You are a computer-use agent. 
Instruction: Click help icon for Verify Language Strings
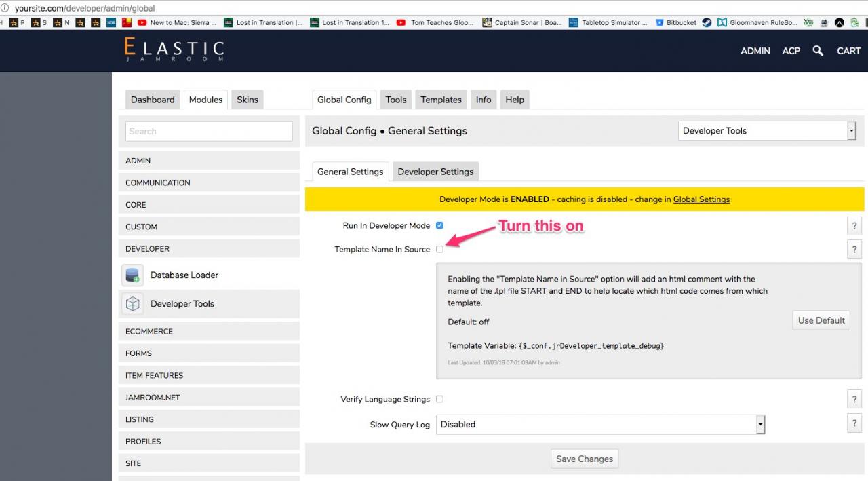pyautogui.click(x=854, y=400)
